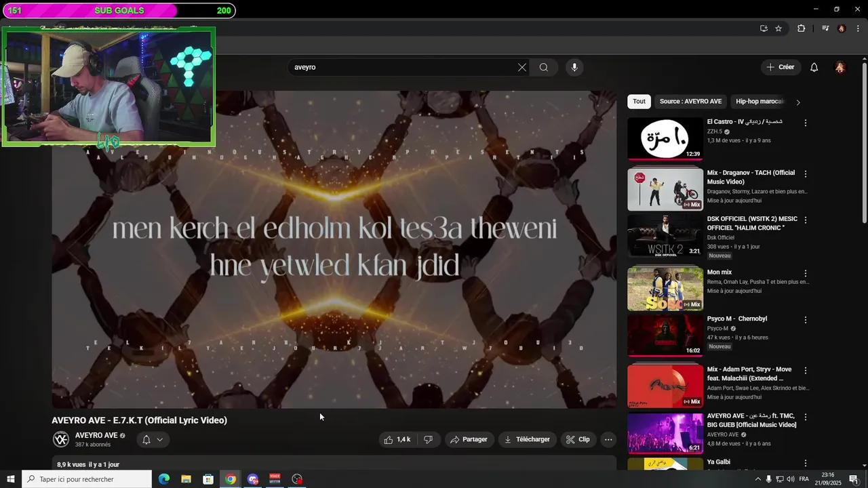Open Chrome media control icon
This screenshot has height=488, width=868.
pyautogui.click(x=825, y=28)
